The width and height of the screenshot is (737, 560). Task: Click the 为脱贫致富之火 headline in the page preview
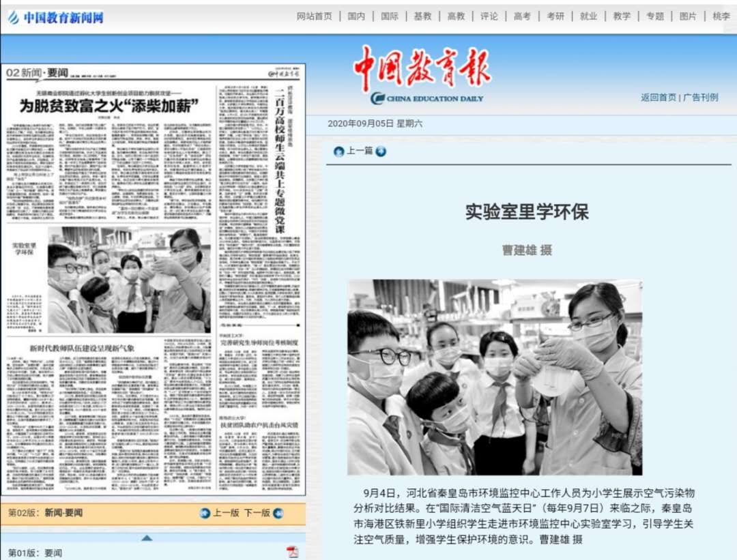click(109, 106)
